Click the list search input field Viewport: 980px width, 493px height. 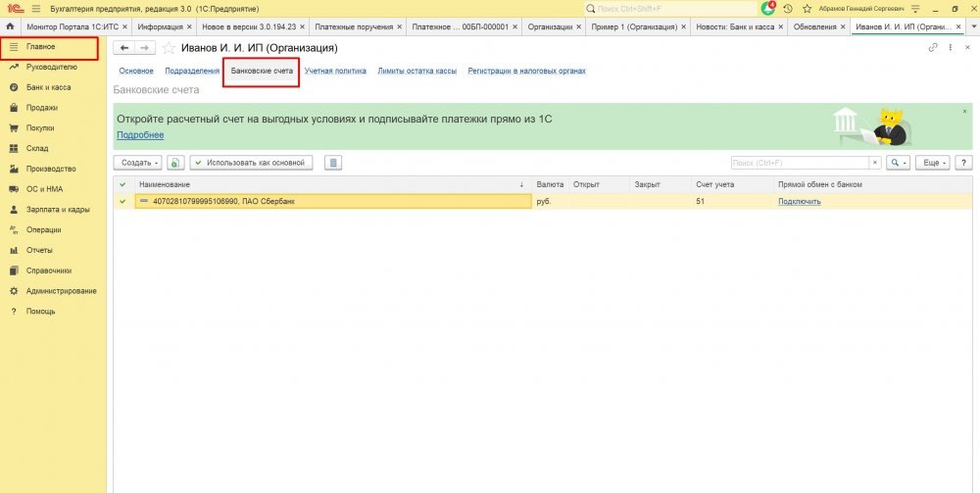[800, 163]
